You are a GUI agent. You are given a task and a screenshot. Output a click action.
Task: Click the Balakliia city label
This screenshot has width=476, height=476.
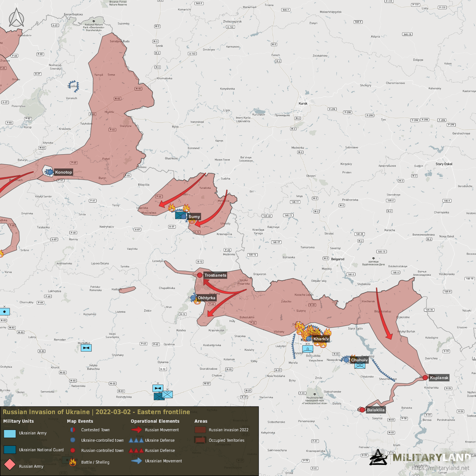click(376, 410)
